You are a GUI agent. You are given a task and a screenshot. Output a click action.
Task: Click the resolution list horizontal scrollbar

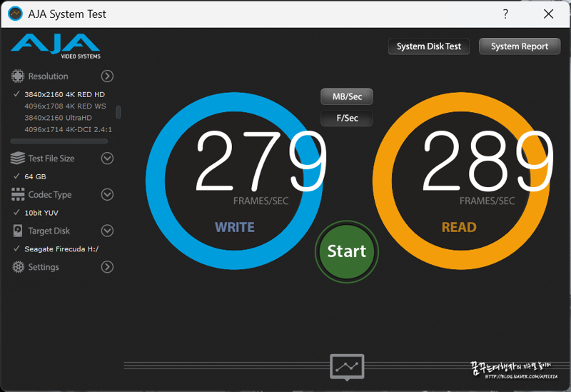[x=59, y=141]
